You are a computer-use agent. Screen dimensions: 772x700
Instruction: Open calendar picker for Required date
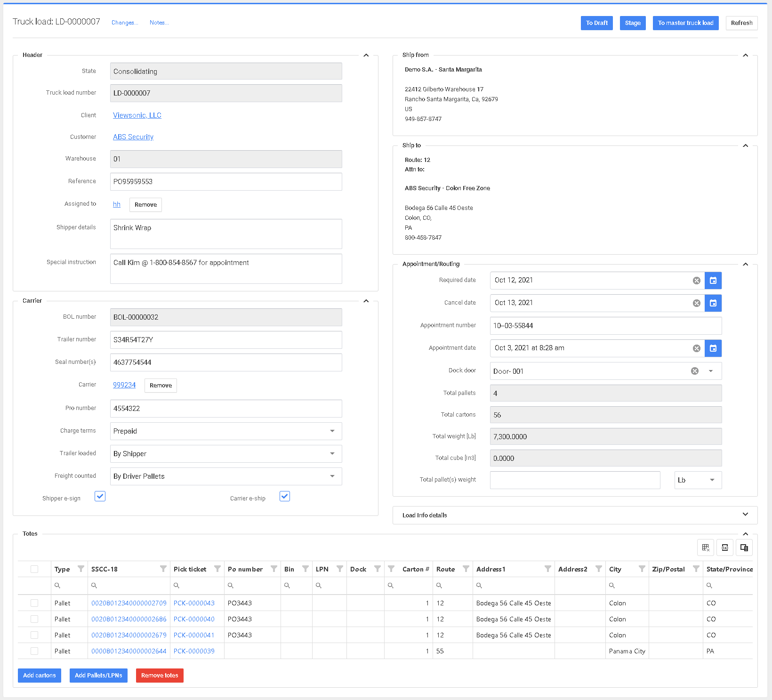[713, 281]
